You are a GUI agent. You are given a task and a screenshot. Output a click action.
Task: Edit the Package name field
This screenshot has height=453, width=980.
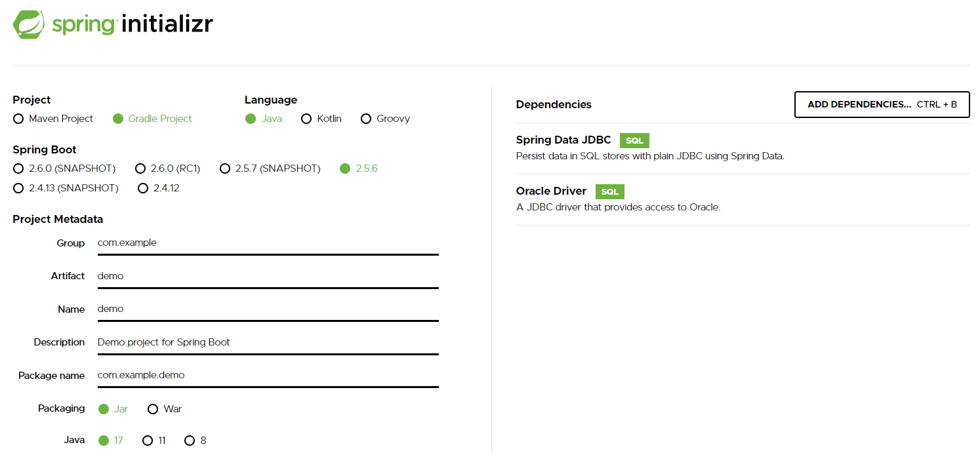(268, 376)
